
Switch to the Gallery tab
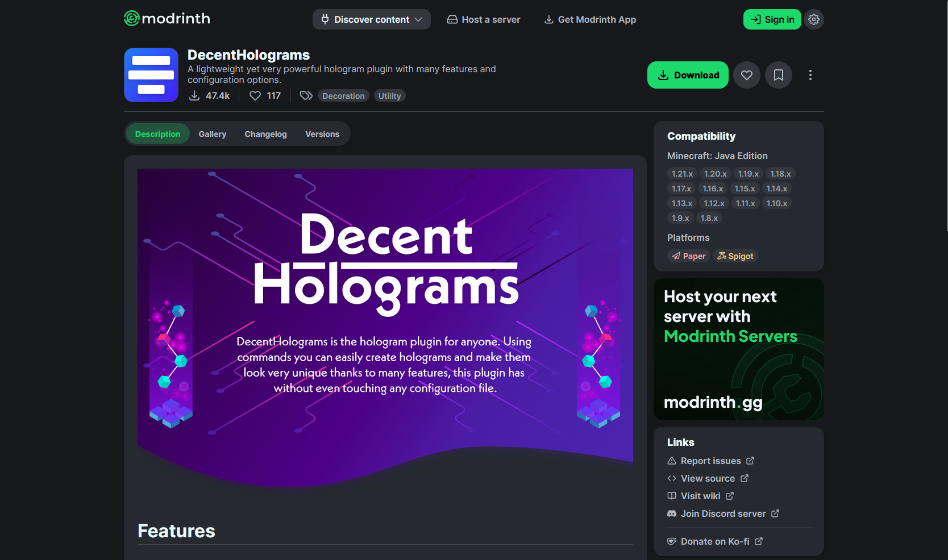click(x=213, y=134)
